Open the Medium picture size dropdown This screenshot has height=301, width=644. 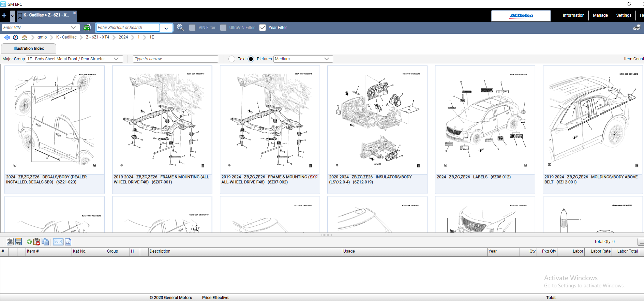(326, 59)
